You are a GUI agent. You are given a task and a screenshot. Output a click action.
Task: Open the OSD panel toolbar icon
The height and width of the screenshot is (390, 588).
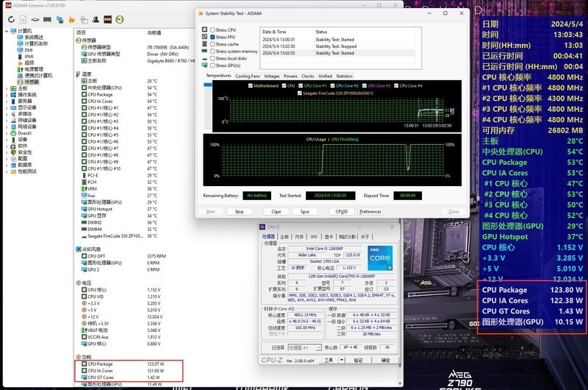[107, 19]
